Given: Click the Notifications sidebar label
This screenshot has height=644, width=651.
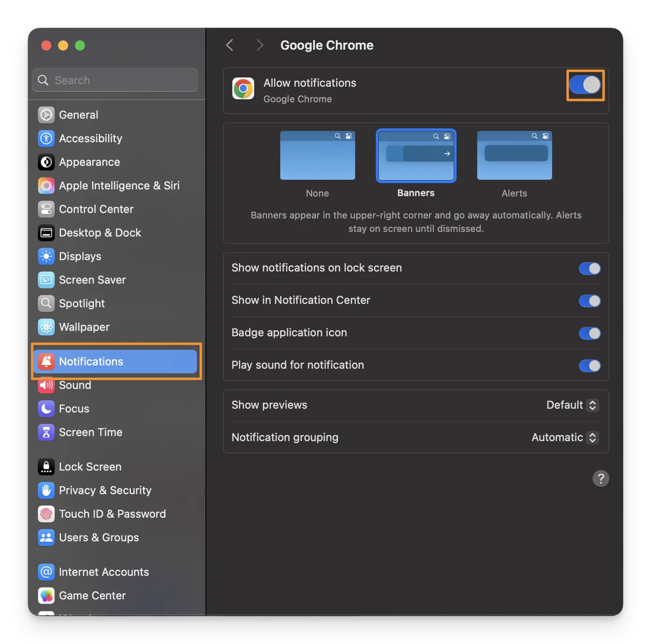Looking at the screenshot, I should coord(91,361).
